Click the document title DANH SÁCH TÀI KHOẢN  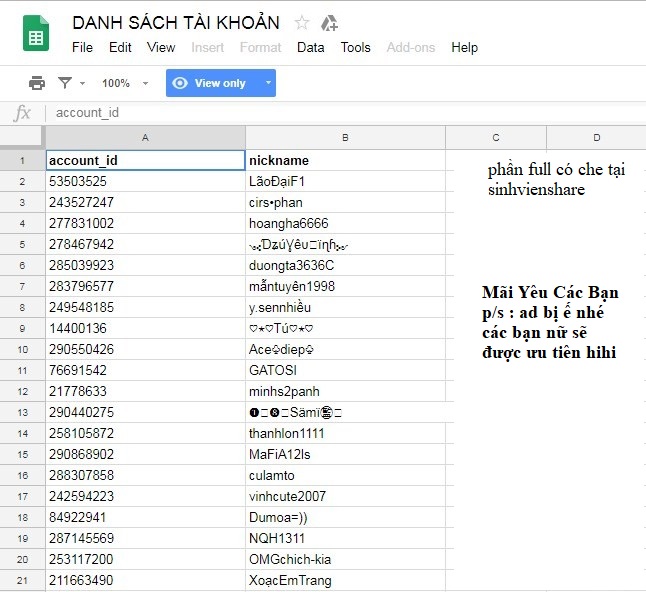176,23
